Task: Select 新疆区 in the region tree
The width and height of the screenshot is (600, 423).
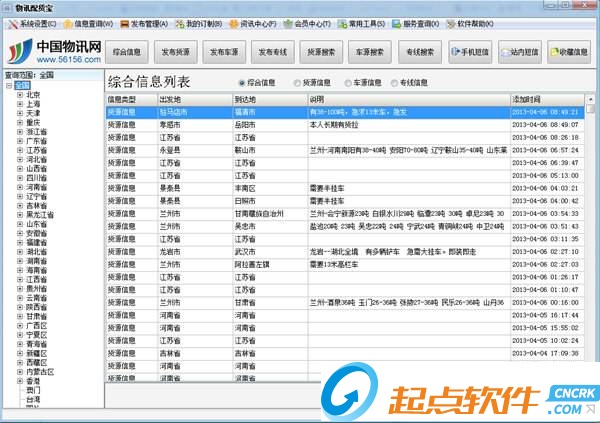Action: [36, 353]
